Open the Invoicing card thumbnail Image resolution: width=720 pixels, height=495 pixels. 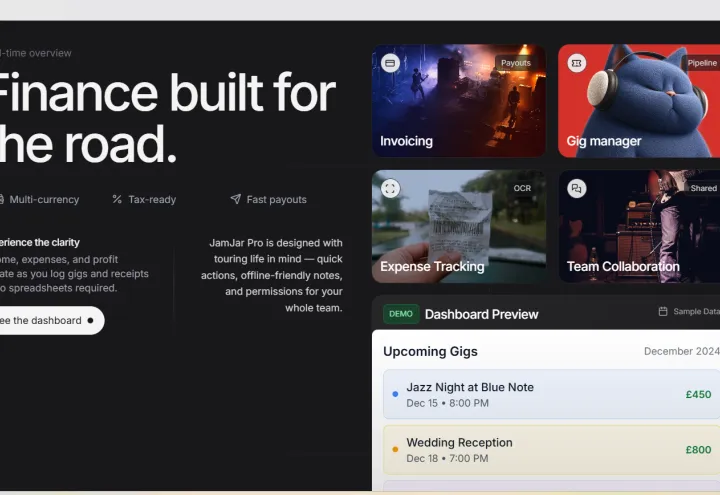click(459, 101)
